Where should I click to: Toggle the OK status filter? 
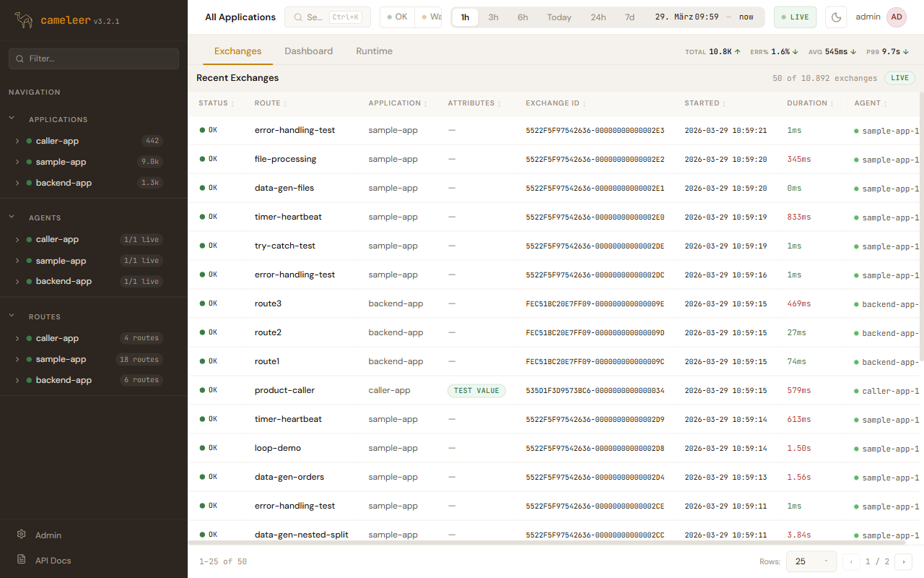pyautogui.click(x=397, y=17)
